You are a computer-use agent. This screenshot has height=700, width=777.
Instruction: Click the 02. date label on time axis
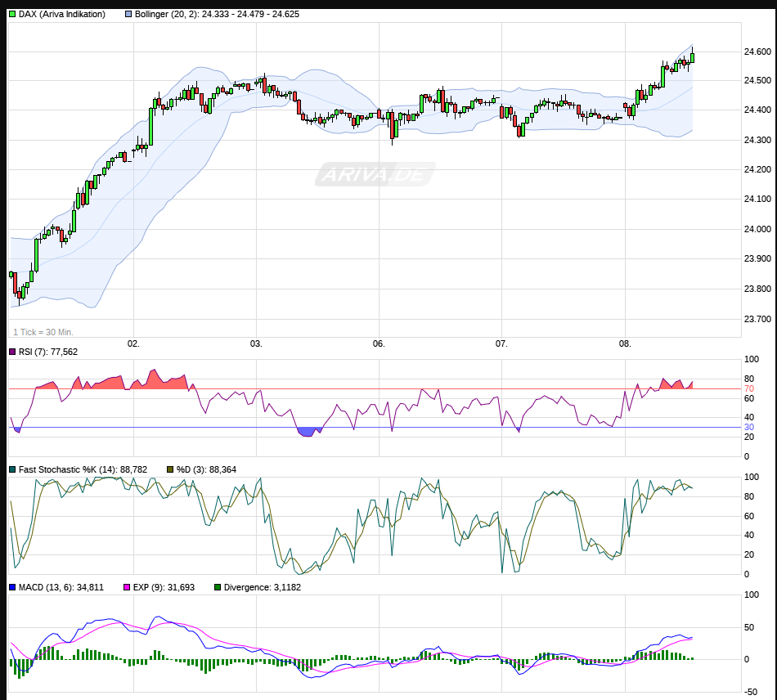tap(134, 344)
